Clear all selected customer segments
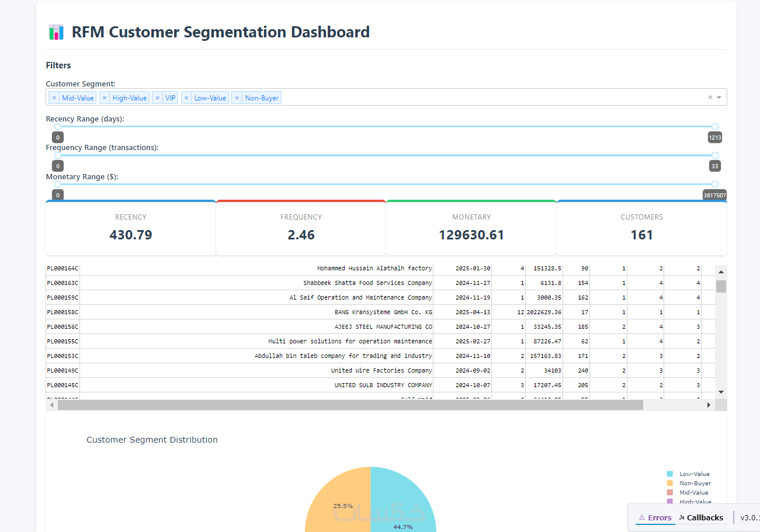 click(x=710, y=98)
